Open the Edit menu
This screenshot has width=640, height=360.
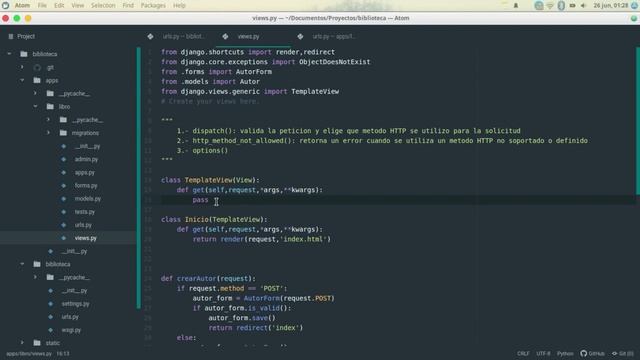(x=59, y=5)
